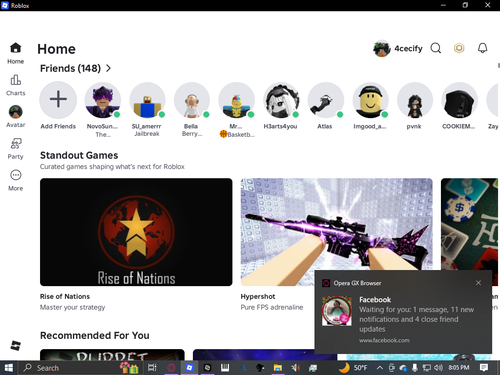Image resolution: width=500 pixels, height=375 pixels.
Task: Open the Puppet recommended game thumbnail
Action: coord(112,354)
